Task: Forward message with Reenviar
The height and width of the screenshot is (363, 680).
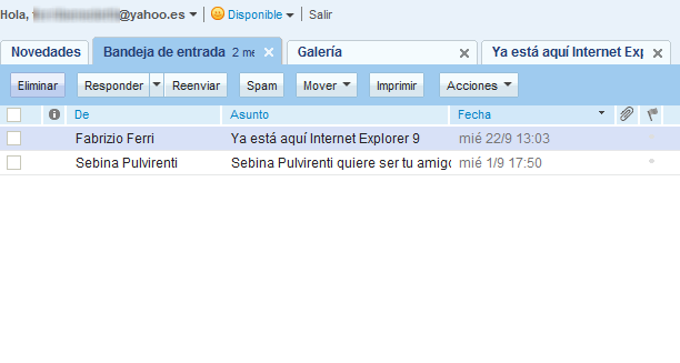Action: coord(196,85)
